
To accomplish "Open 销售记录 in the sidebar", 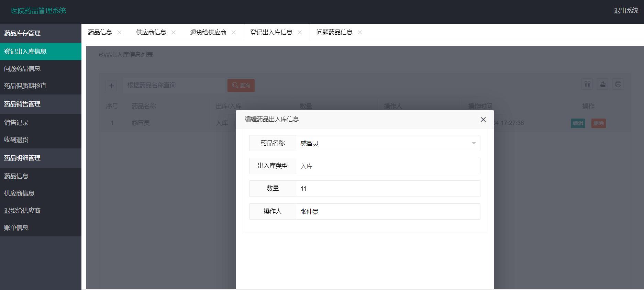I will (x=41, y=123).
